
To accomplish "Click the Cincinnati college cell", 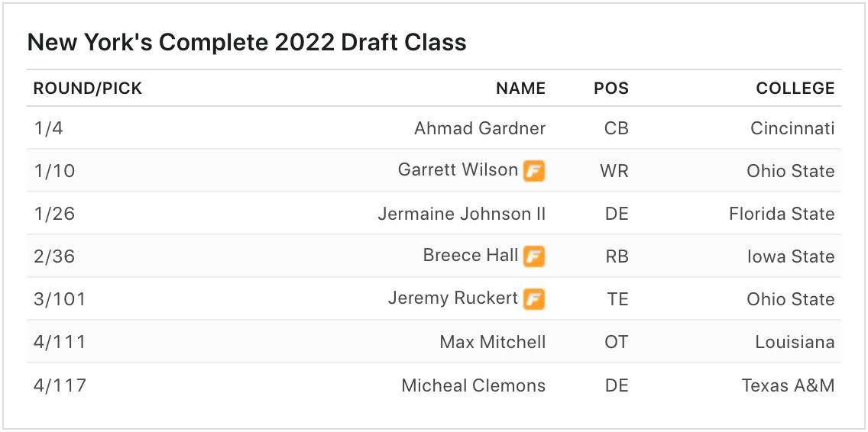I will pyautogui.click(x=792, y=128).
